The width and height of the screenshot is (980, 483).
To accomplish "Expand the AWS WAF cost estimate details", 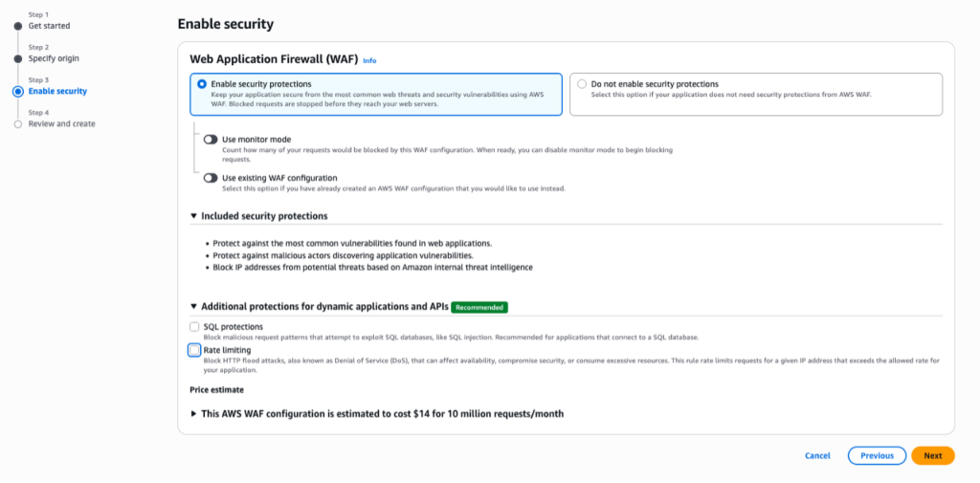I will pos(194,414).
